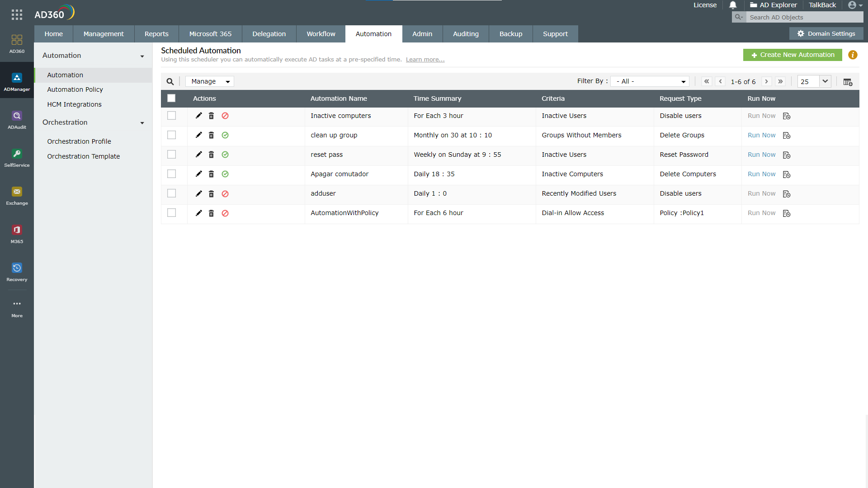Delete the reset pass automation

(211, 155)
